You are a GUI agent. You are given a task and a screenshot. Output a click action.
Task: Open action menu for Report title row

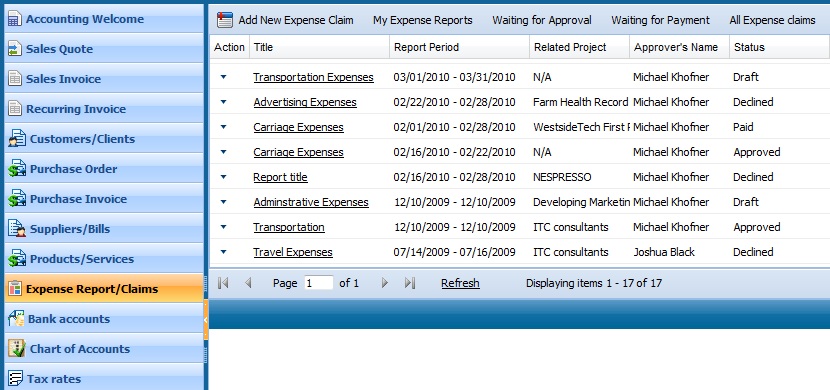tap(223, 177)
